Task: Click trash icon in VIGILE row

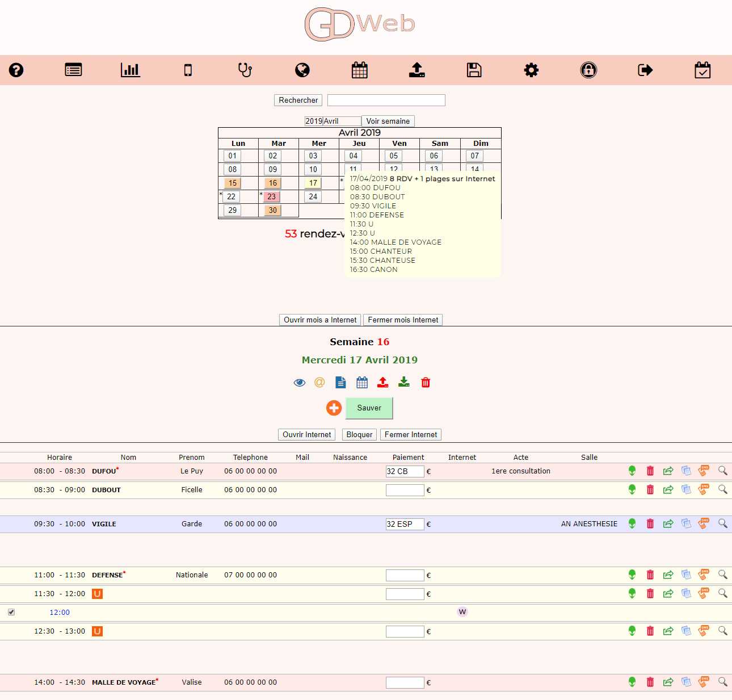Action: tap(650, 523)
